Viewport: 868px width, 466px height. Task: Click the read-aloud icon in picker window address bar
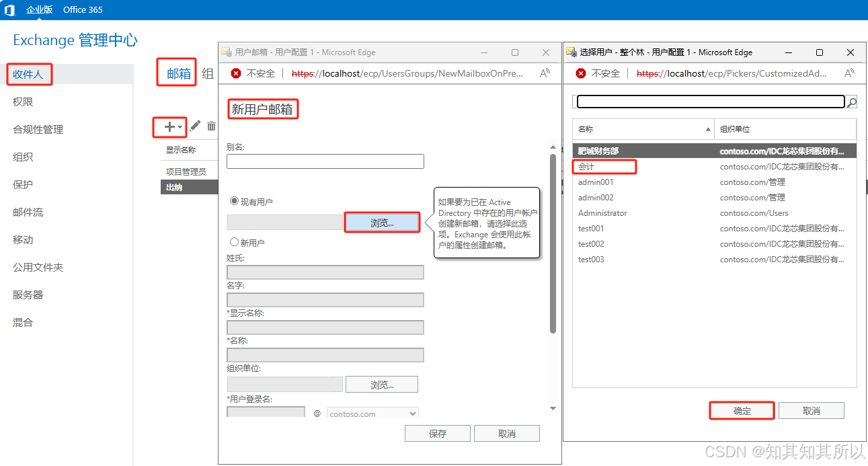point(849,73)
